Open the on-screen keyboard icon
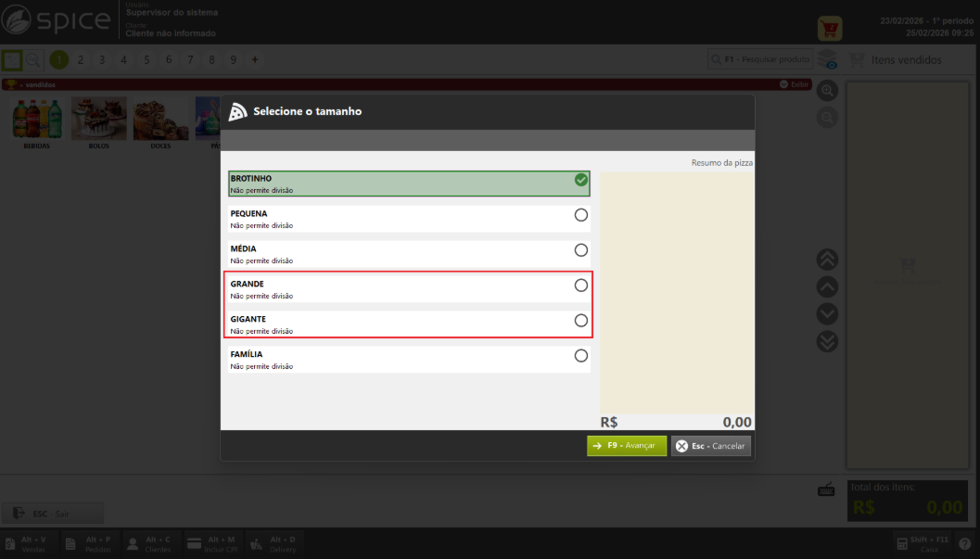Image resolution: width=980 pixels, height=559 pixels. coord(826,489)
